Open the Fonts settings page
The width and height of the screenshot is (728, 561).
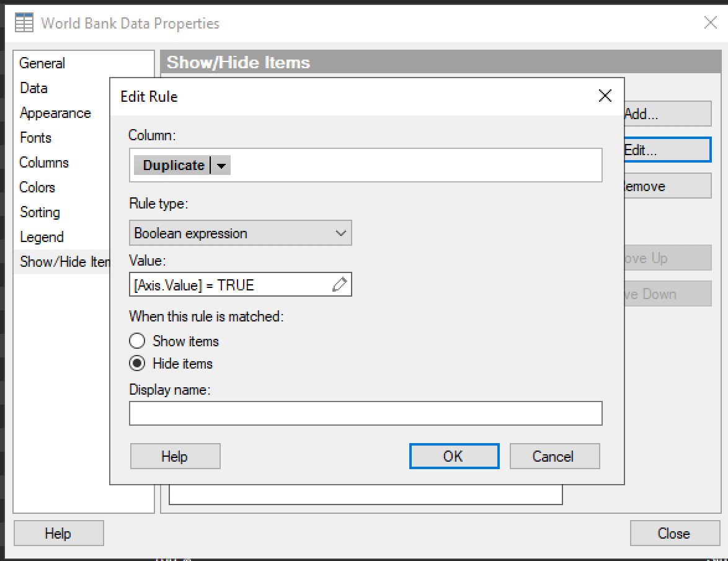pos(35,138)
